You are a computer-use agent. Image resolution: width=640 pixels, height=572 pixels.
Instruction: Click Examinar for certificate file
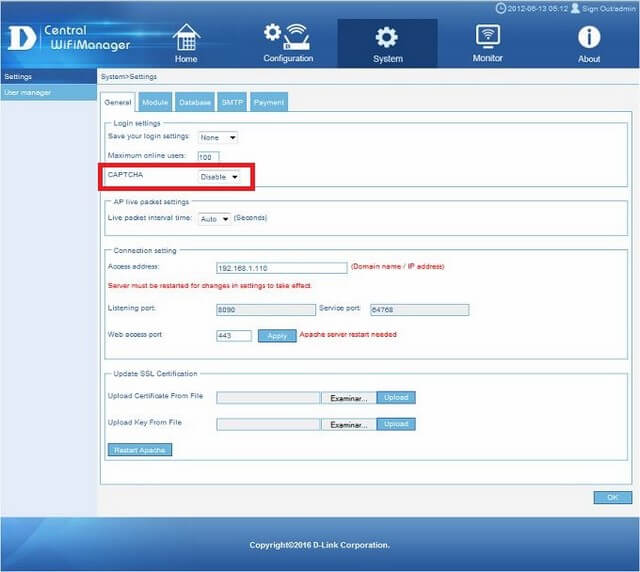click(350, 398)
